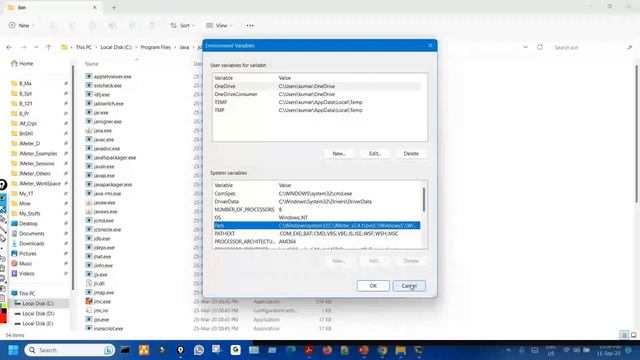Viewport: 640px width, 360px height.
Task: Open the View dropdown in File Explorer
Action: [219, 25]
